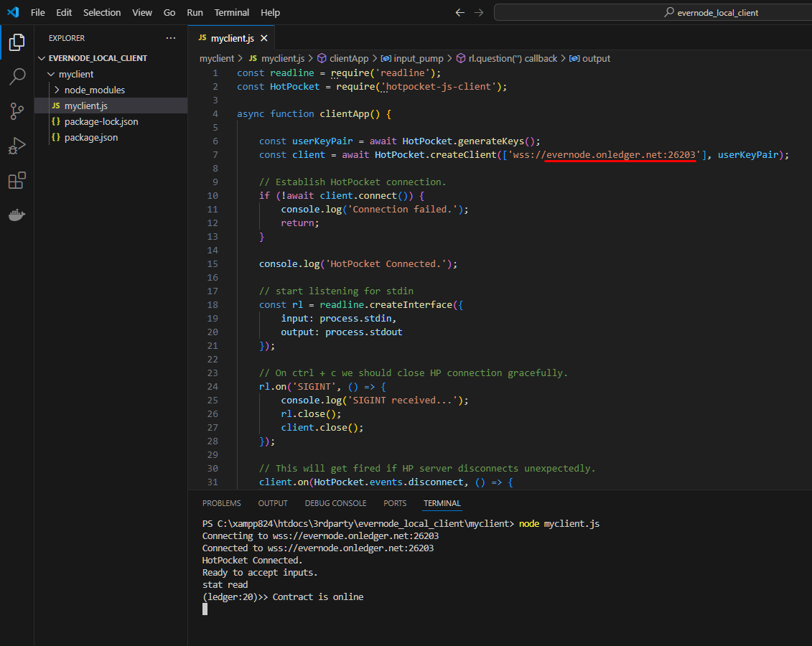
Task: Click the myclient breadcrumb segment
Action: [x=217, y=58]
